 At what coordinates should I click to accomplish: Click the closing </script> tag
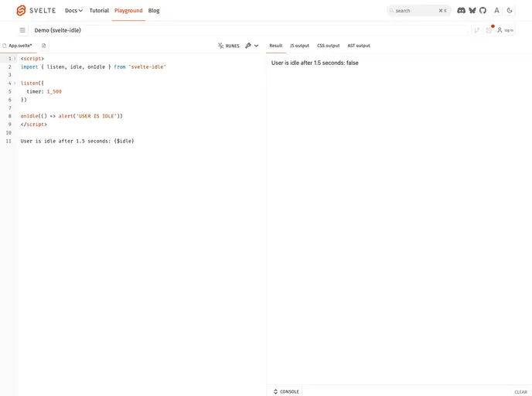click(33, 125)
